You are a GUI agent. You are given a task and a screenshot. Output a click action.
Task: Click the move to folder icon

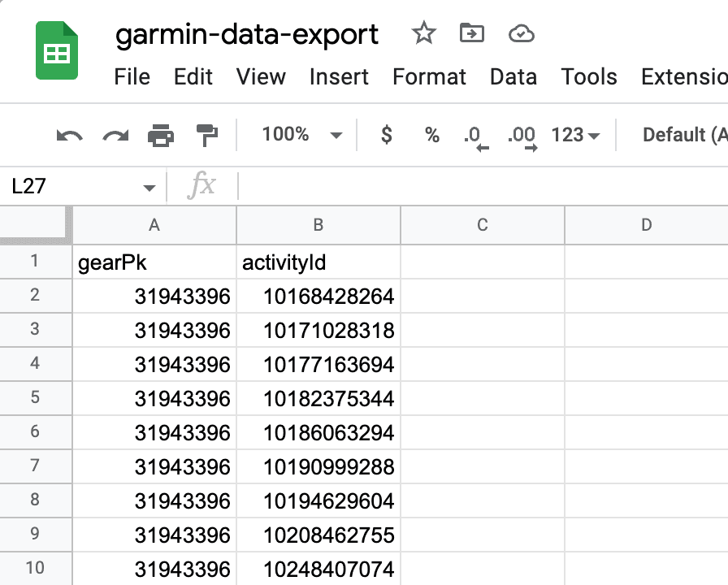tap(471, 33)
